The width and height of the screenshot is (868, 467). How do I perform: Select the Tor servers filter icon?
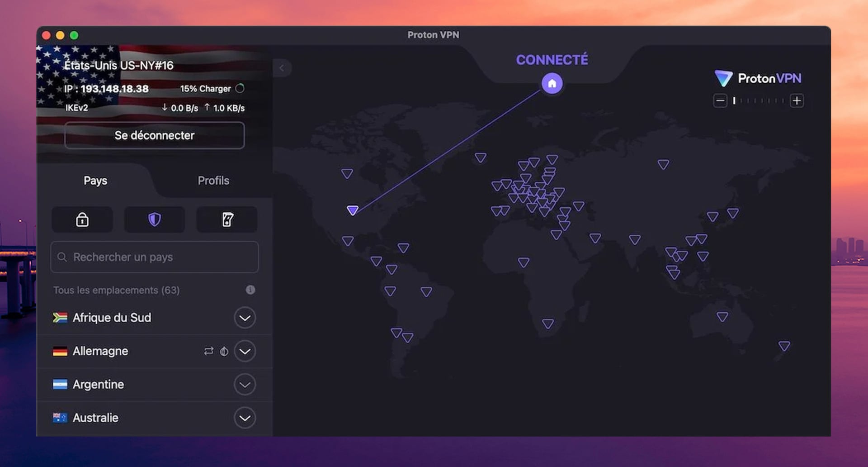[x=226, y=219]
